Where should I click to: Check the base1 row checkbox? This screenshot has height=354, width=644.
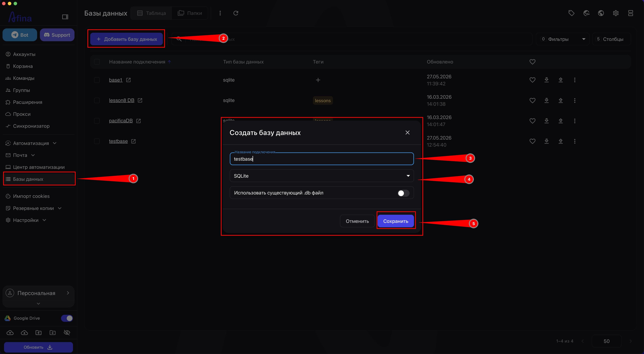point(97,80)
